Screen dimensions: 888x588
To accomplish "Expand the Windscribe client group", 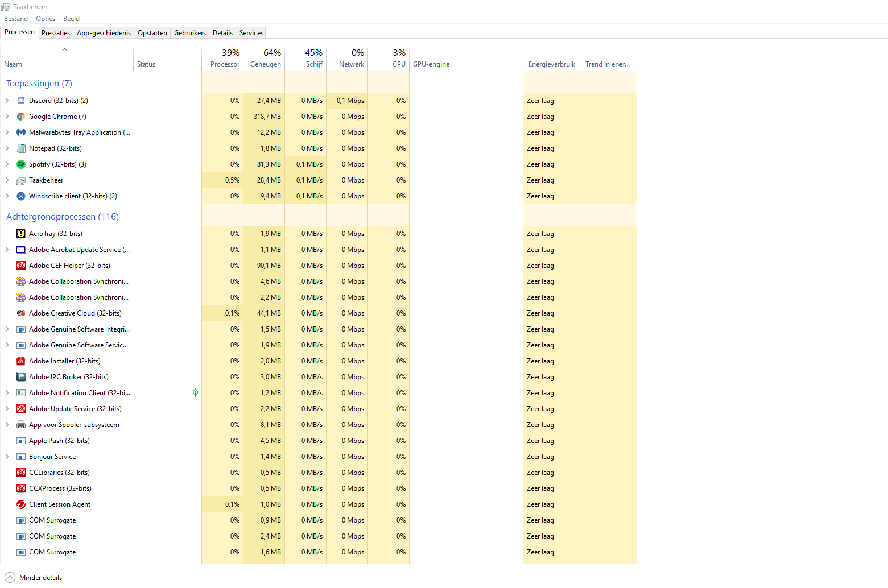I will point(7,196).
